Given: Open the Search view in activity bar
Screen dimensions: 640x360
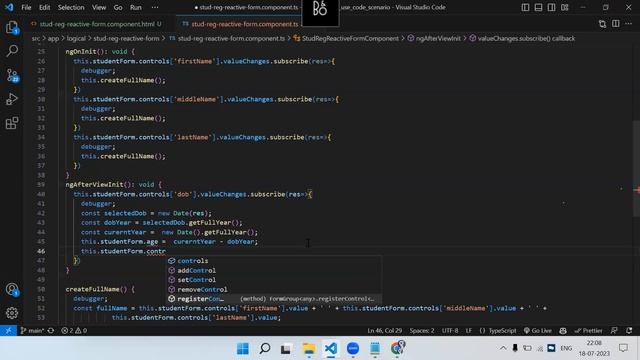Looking at the screenshot, I should 12,51.
